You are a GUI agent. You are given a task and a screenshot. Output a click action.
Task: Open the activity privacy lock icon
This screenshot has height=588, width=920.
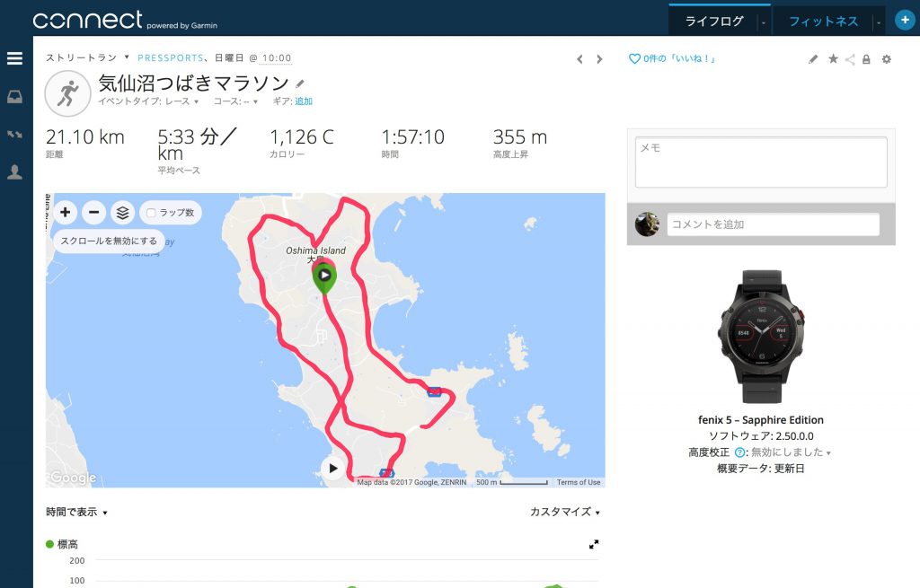point(866,59)
